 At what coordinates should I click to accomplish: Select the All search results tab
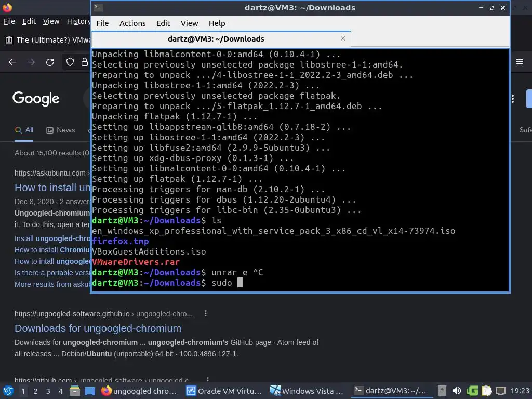point(24,130)
